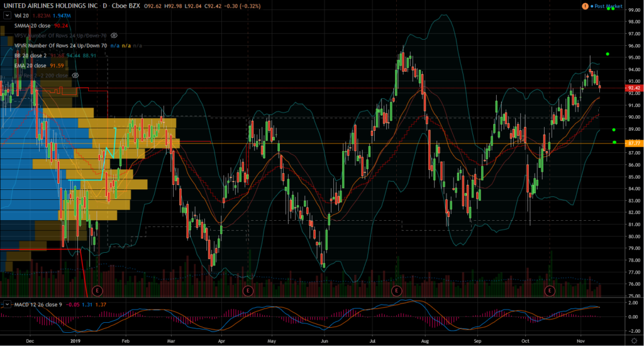Open chart settings gear at the bottom right
This screenshot has width=644, height=346.
[x=635, y=341]
